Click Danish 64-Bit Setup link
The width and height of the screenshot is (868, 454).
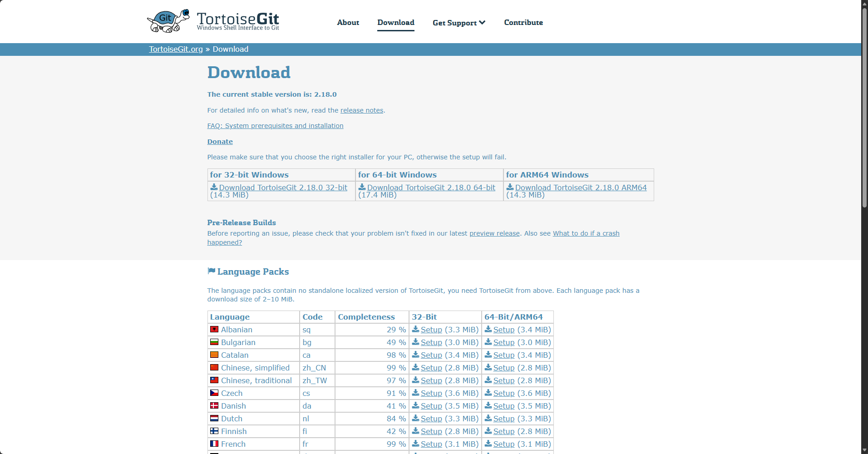click(x=504, y=406)
